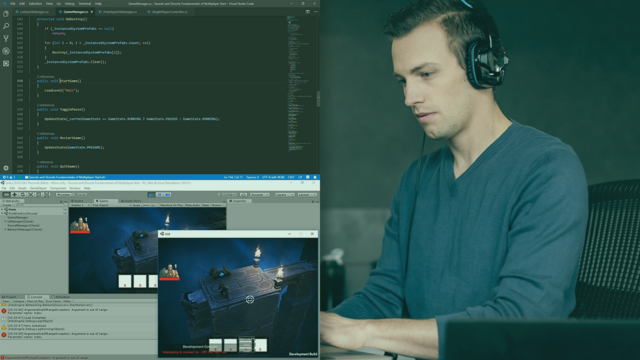Open the VS Code Search view

(x=6, y=26)
